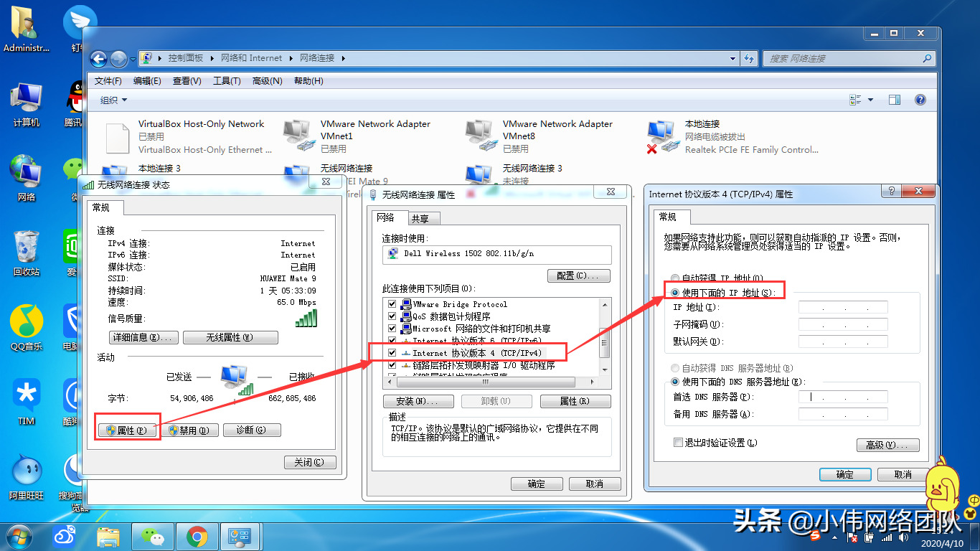Screen dimensions: 980x551
Task: Toggle the VMware Bridge Protocol checkbox
Action: click(x=392, y=304)
